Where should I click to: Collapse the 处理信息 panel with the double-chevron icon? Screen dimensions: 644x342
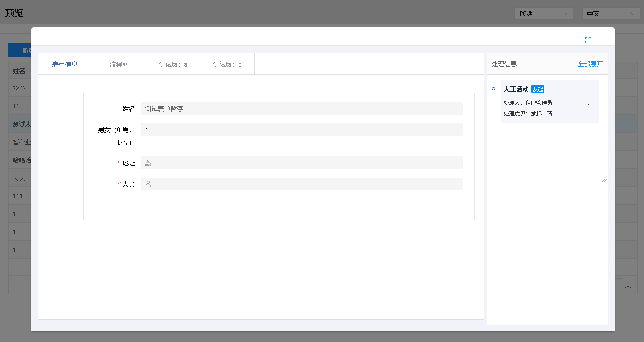point(605,179)
